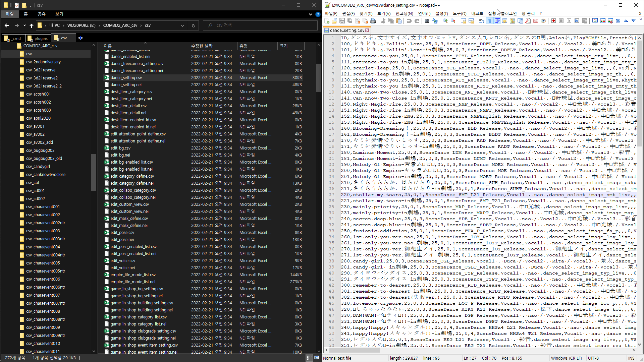The width and height of the screenshot is (644, 362).
Task: Start macro recording with the red dot icon
Action: click(553, 21)
